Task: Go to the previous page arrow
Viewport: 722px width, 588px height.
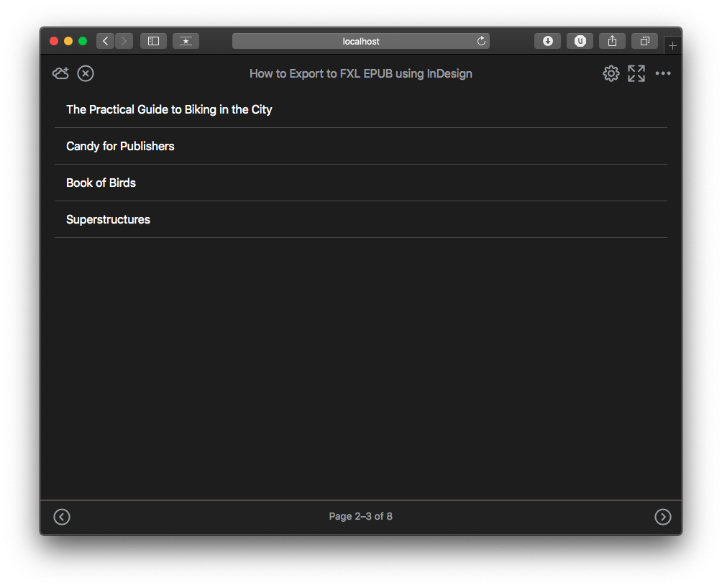Action: 62,517
